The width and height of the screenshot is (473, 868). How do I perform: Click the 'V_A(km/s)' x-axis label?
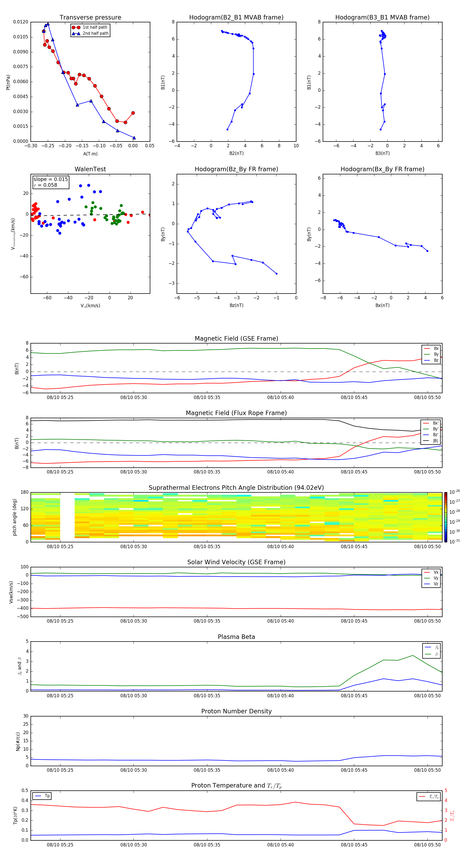tap(90, 306)
